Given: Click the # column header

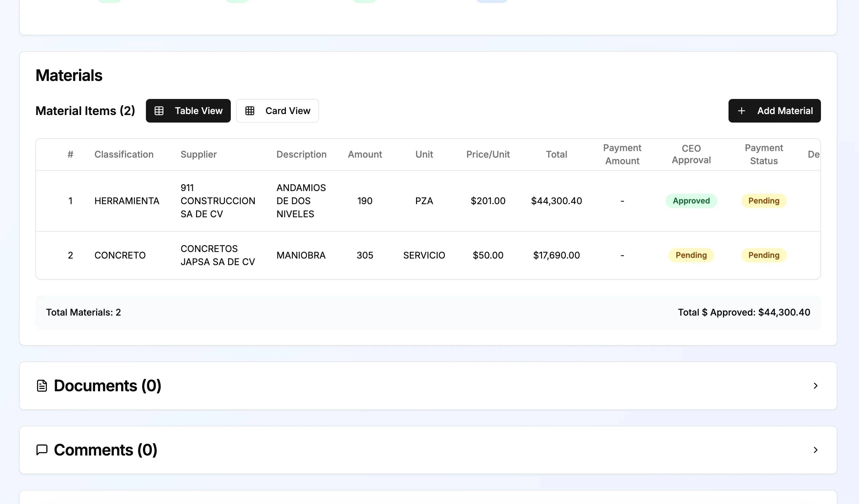Looking at the screenshot, I should (70, 154).
